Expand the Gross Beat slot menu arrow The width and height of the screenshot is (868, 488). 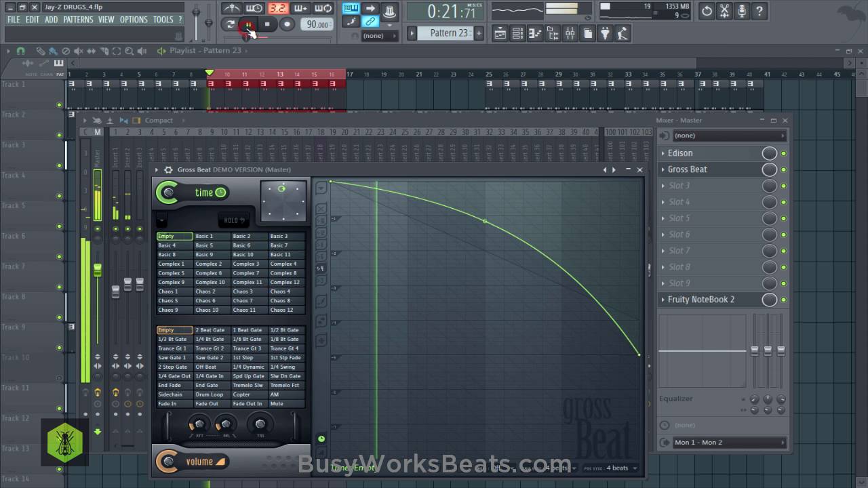(x=663, y=169)
